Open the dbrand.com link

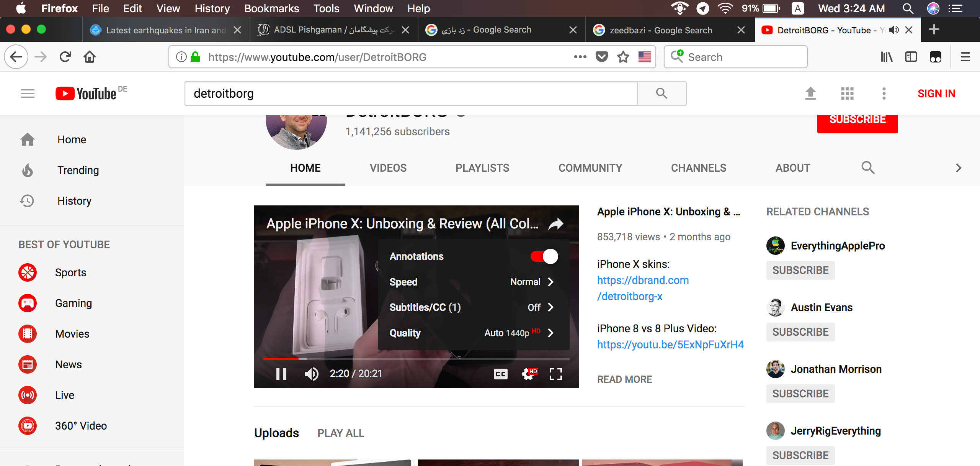point(643,288)
